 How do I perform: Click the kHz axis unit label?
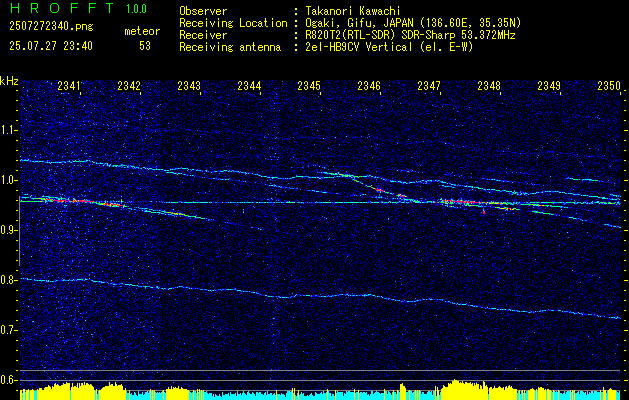[x=9, y=81]
